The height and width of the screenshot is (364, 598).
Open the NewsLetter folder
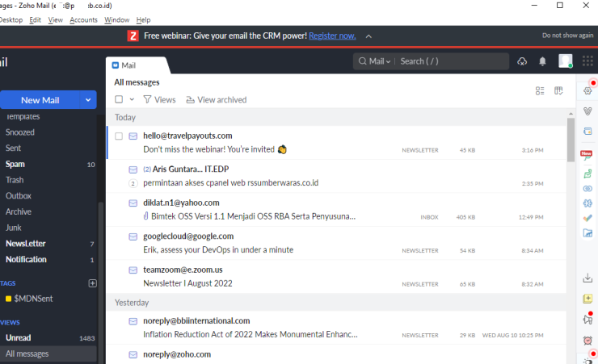point(25,243)
